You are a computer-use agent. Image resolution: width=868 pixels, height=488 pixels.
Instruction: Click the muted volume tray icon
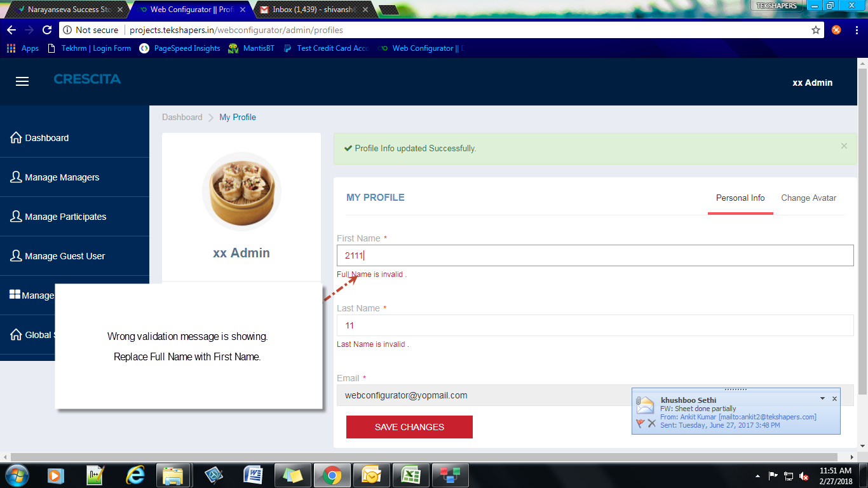pos(804,475)
